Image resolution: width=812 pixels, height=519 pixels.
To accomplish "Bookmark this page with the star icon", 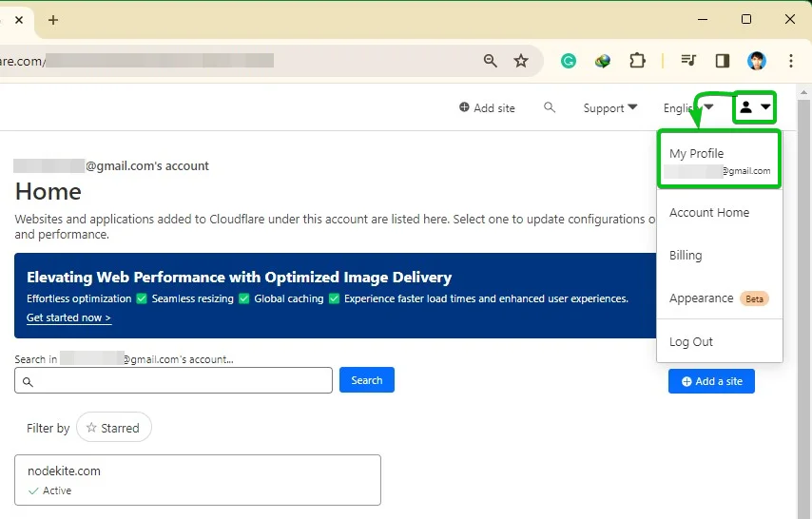I will [521, 61].
